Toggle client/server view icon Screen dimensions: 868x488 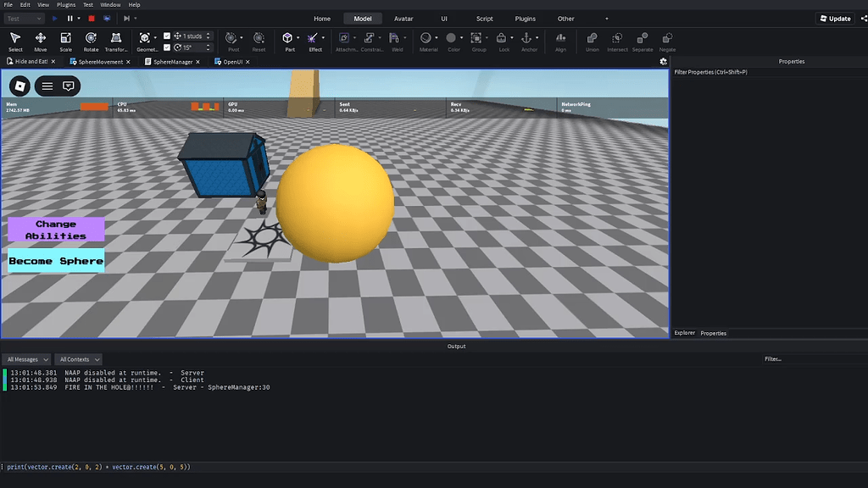(107, 19)
